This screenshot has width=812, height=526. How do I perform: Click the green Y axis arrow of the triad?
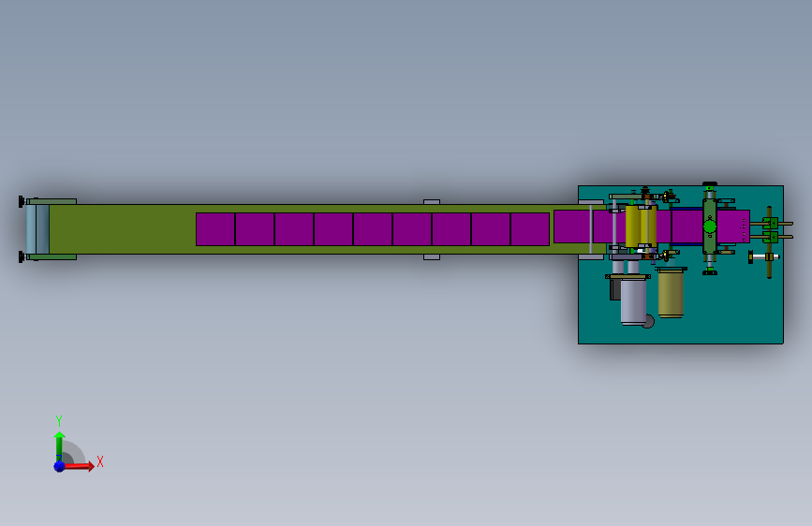[59, 446]
